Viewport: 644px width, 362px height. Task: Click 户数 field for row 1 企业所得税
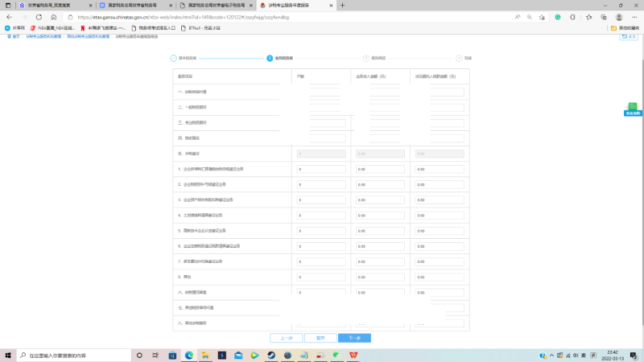point(321,169)
